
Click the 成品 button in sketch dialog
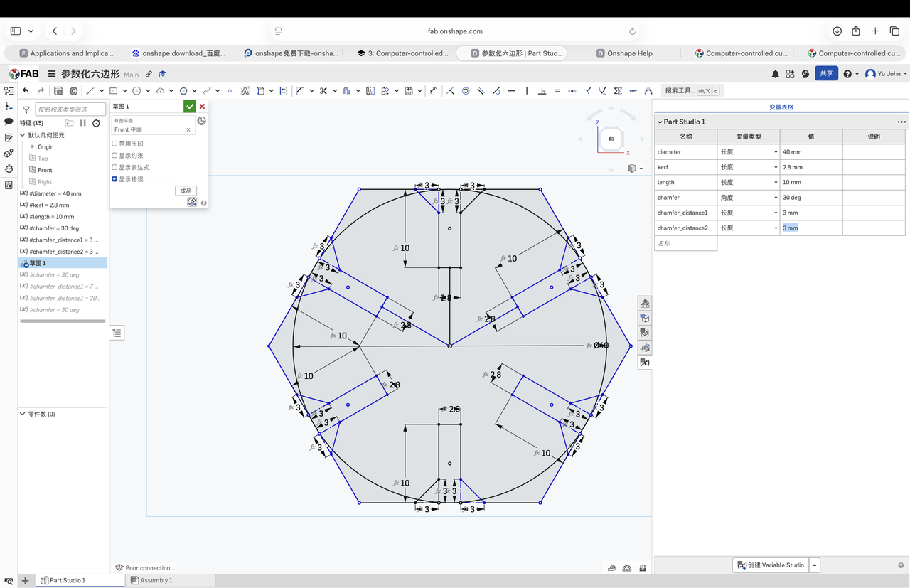[x=186, y=191]
